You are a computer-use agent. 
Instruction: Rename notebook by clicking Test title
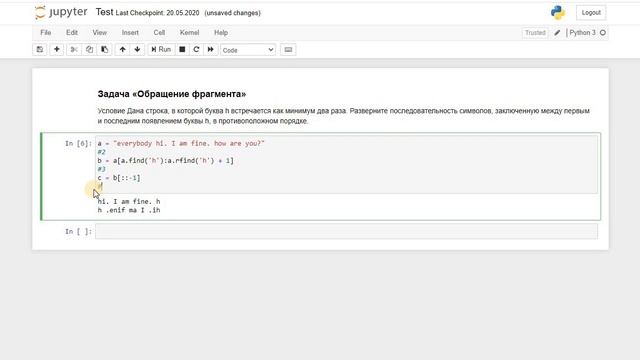pos(104,12)
